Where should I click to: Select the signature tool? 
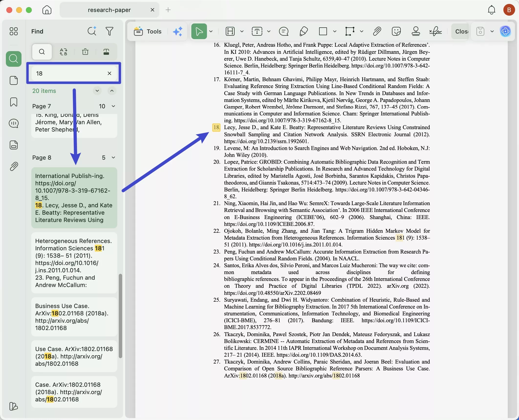pyautogui.click(x=435, y=31)
